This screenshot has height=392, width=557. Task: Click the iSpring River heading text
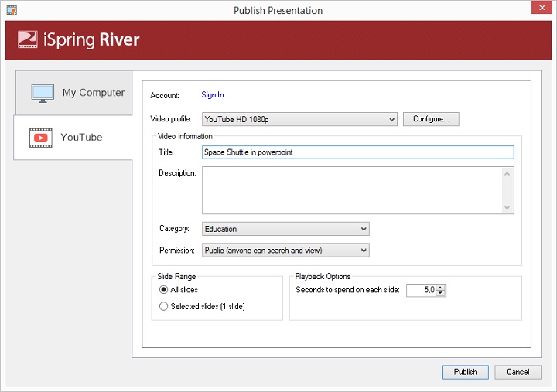click(x=91, y=39)
